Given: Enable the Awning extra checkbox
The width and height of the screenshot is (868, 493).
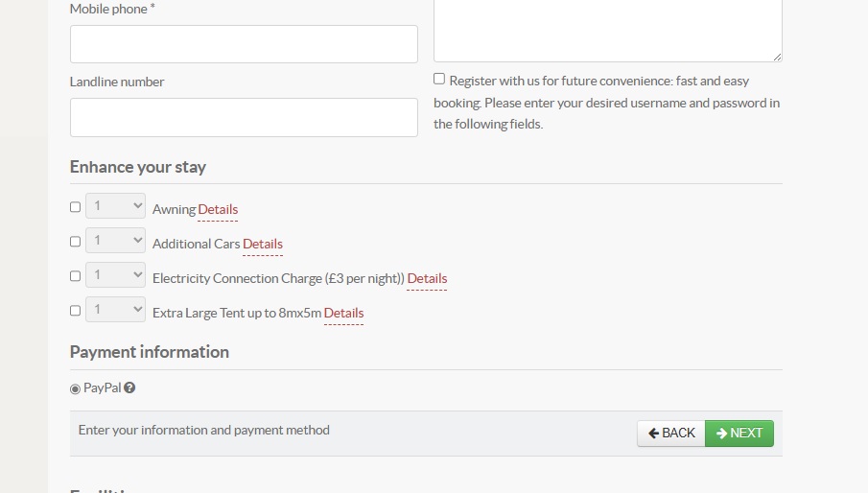Looking at the screenshot, I should (76, 207).
